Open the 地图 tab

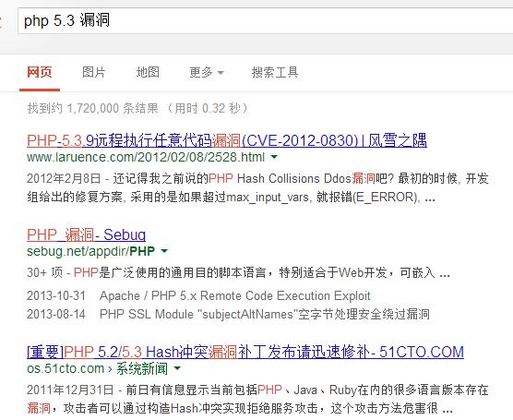148,72
